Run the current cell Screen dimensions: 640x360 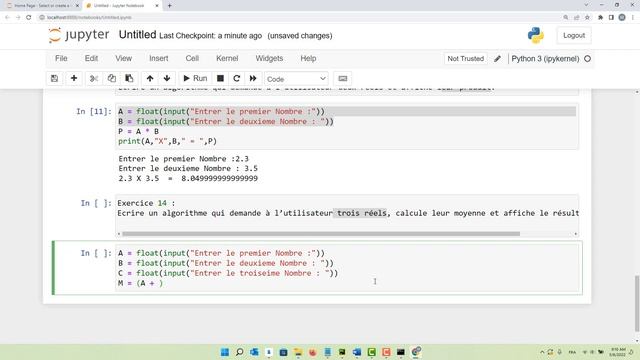click(195, 78)
